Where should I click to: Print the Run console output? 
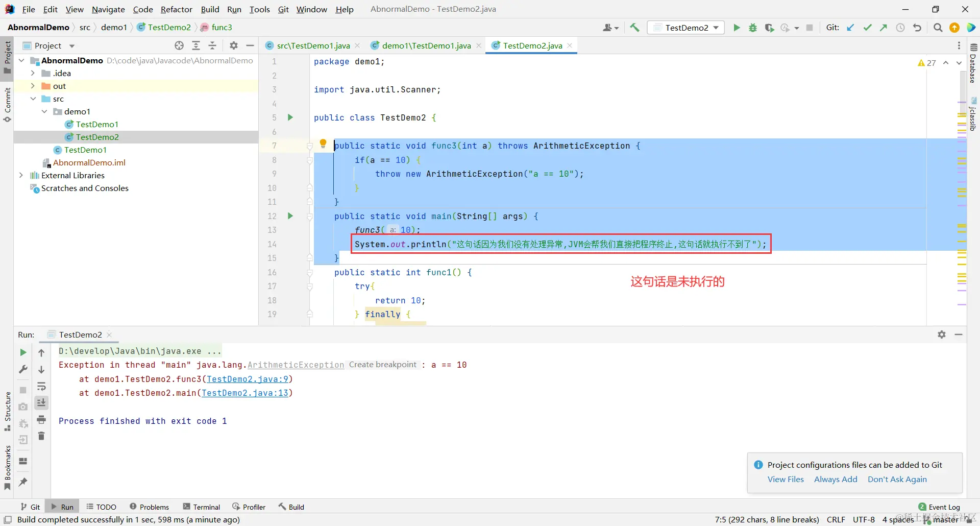click(41, 420)
